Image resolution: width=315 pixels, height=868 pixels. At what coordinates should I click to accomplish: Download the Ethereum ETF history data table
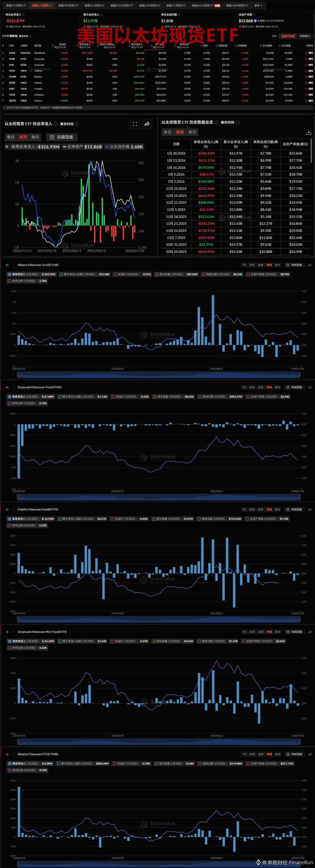tap(308, 132)
